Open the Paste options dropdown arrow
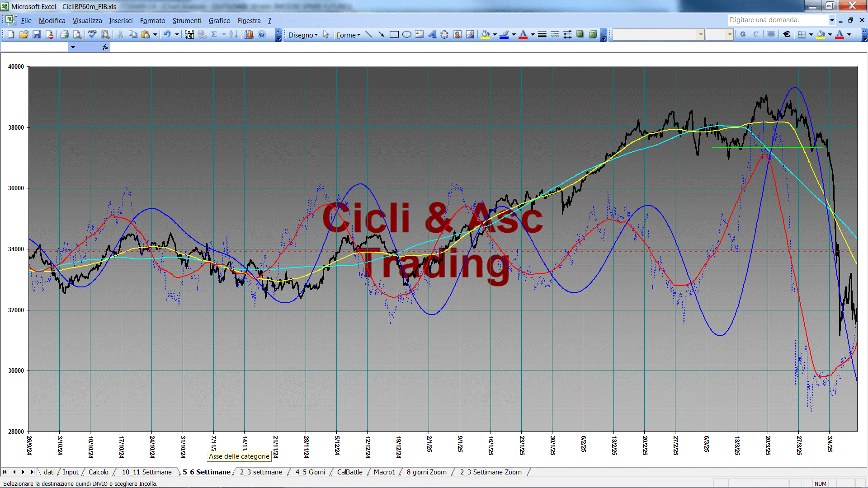Viewport: 868px width, 488px height. tap(155, 34)
